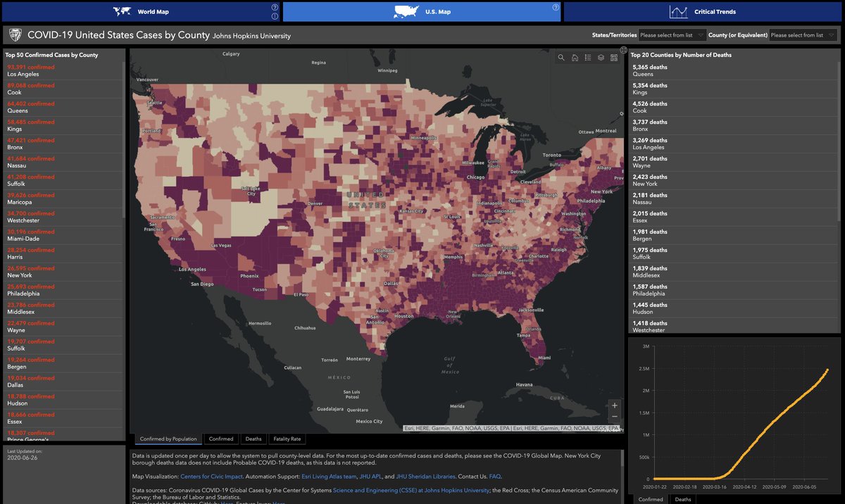The image size is (845, 504).
Task: Select Los Angeles 93,391 confirmed entry
Action: coord(63,70)
